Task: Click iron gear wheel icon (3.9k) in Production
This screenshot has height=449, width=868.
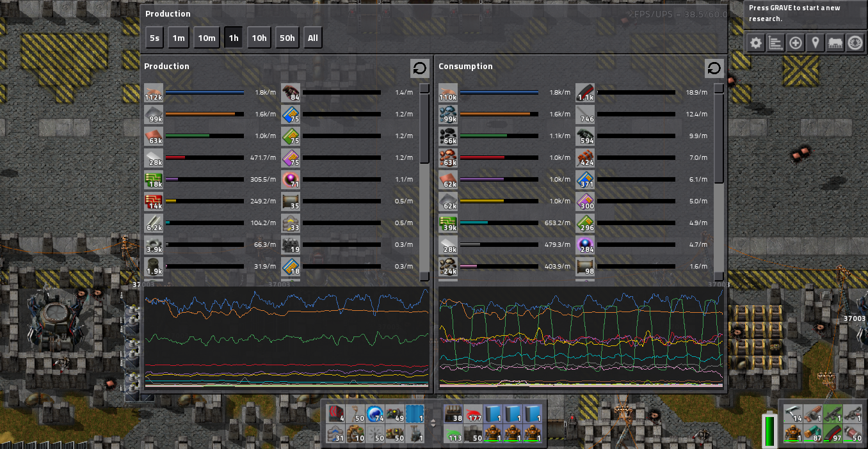Action: pyautogui.click(x=154, y=245)
